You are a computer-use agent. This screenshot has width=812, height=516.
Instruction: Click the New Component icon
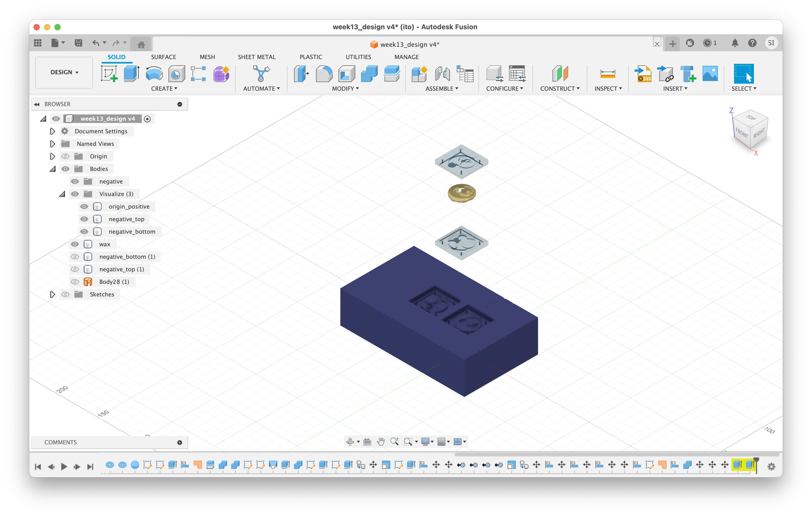(420, 73)
